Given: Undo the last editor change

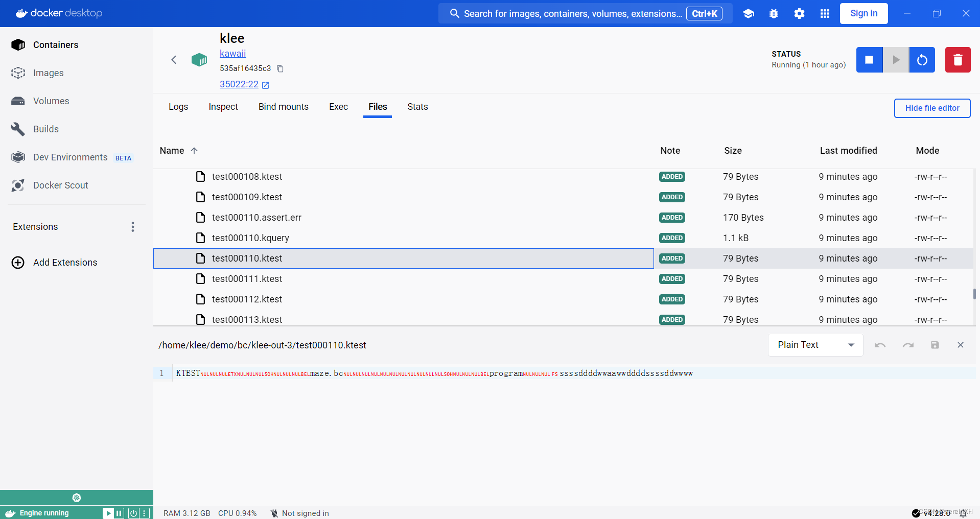Looking at the screenshot, I should (x=880, y=345).
